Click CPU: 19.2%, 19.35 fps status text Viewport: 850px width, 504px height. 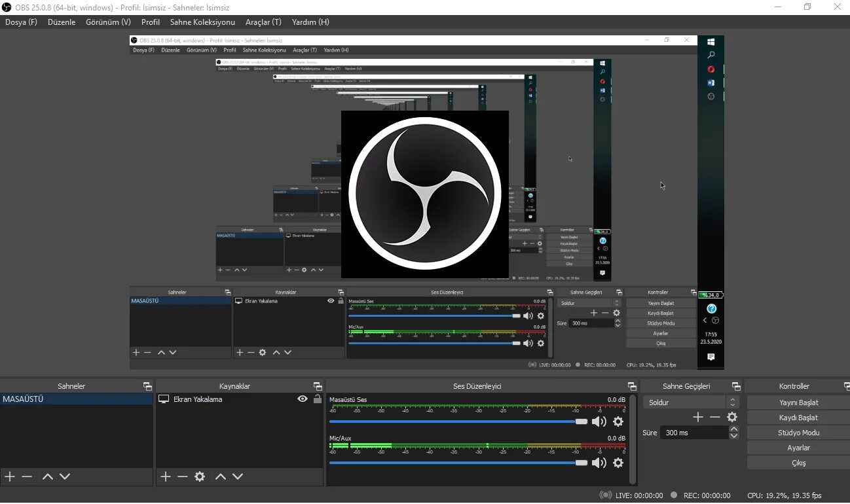click(x=785, y=495)
